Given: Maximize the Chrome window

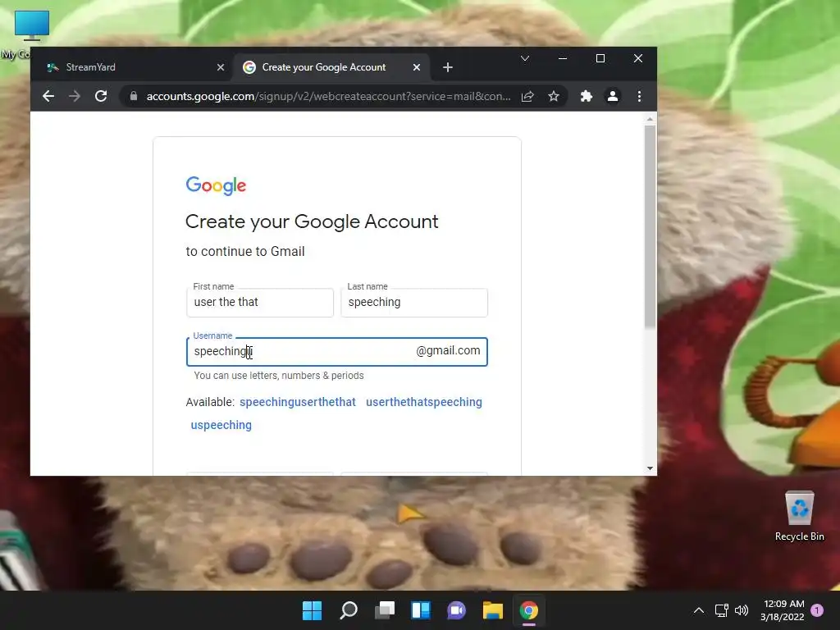Looking at the screenshot, I should [x=600, y=58].
